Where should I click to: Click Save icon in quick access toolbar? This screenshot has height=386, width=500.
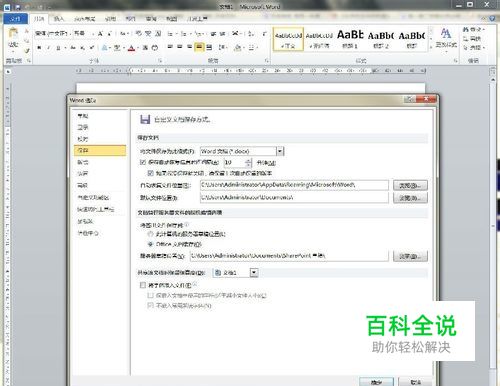[x=18, y=7]
